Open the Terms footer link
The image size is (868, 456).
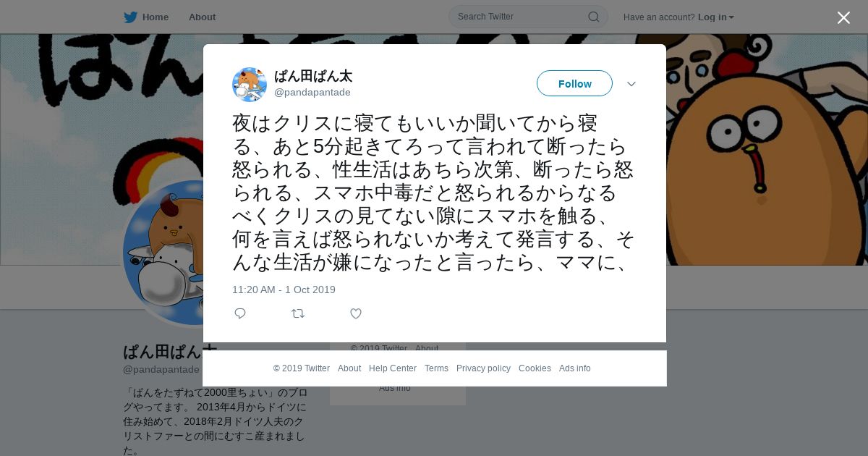pos(436,368)
